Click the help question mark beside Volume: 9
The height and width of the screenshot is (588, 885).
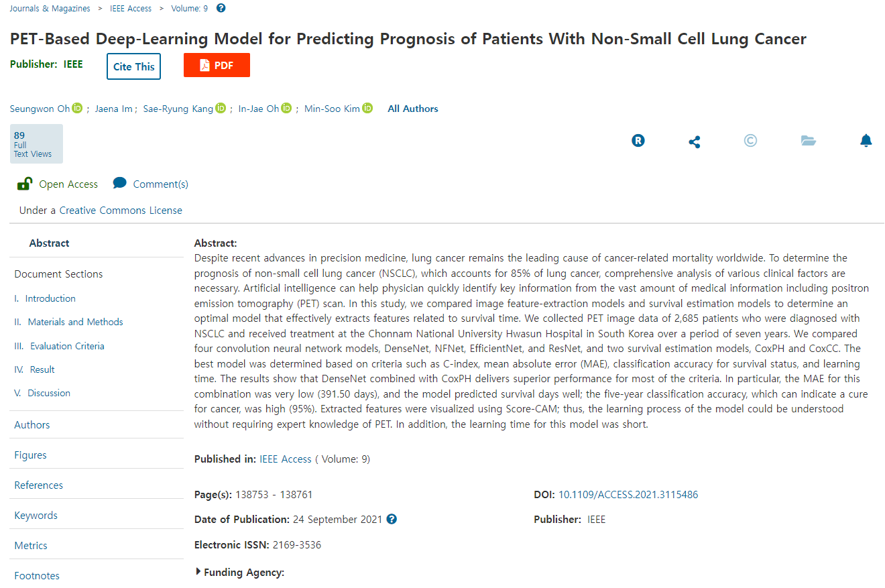point(221,8)
